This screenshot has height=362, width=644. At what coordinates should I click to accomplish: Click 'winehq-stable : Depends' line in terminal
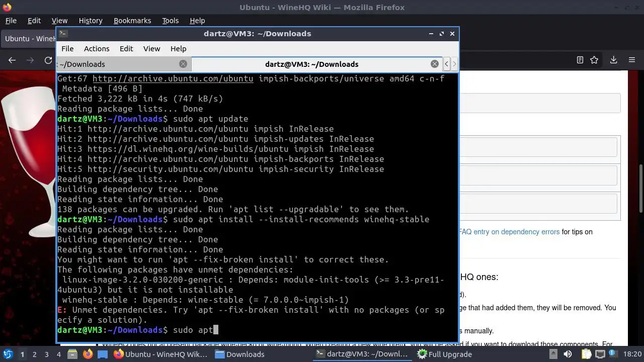point(205,300)
